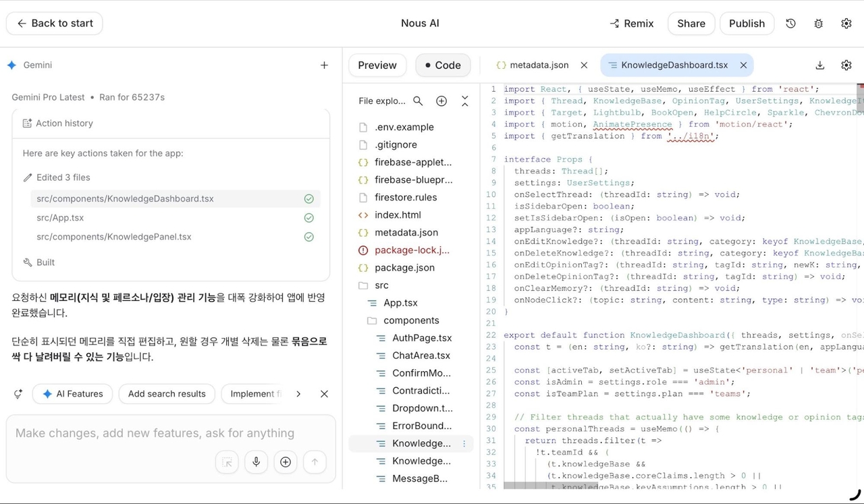Viewport: 864px width, 504px height.
Task: Click AI Features suggestion chip
Action: [x=72, y=394]
